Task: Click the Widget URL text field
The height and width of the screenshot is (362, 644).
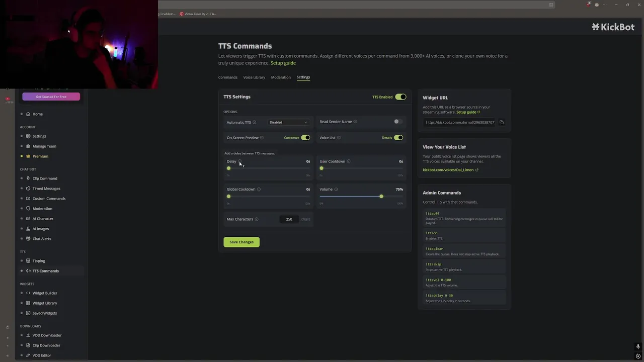Action: click(460, 122)
